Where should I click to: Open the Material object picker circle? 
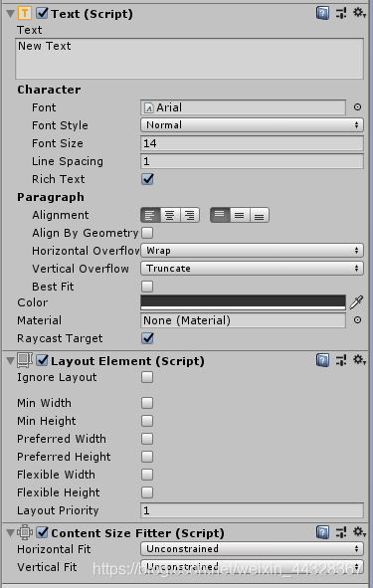click(357, 320)
